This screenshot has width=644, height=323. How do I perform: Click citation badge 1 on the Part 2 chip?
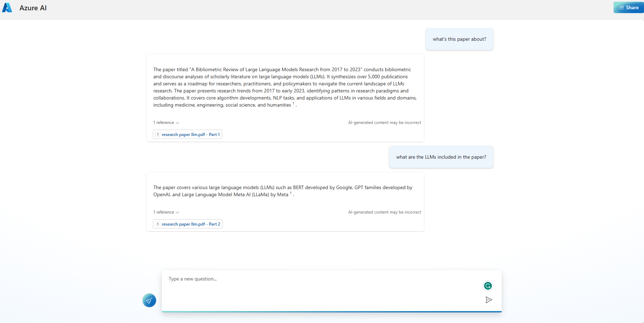tap(158, 224)
